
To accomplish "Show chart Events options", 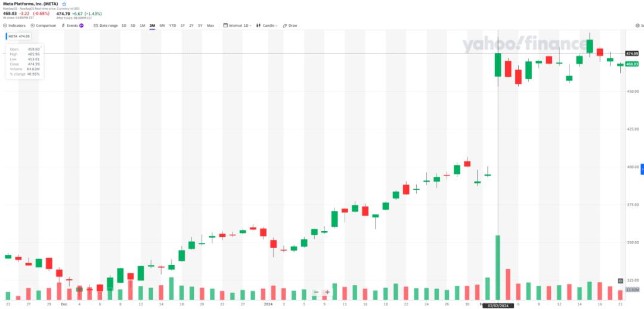I will [x=72, y=26].
